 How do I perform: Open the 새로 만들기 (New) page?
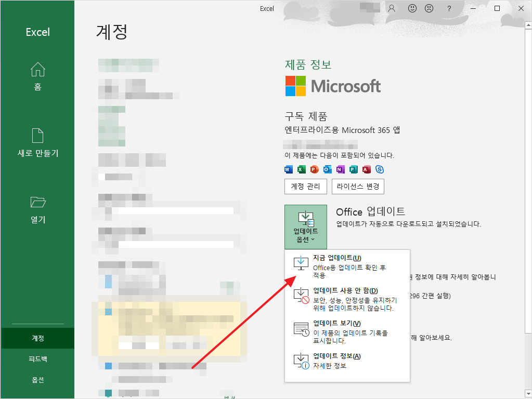[37, 143]
